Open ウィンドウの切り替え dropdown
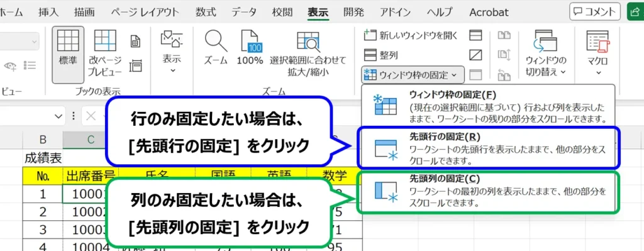This screenshot has width=644, height=251. tap(546, 53)
